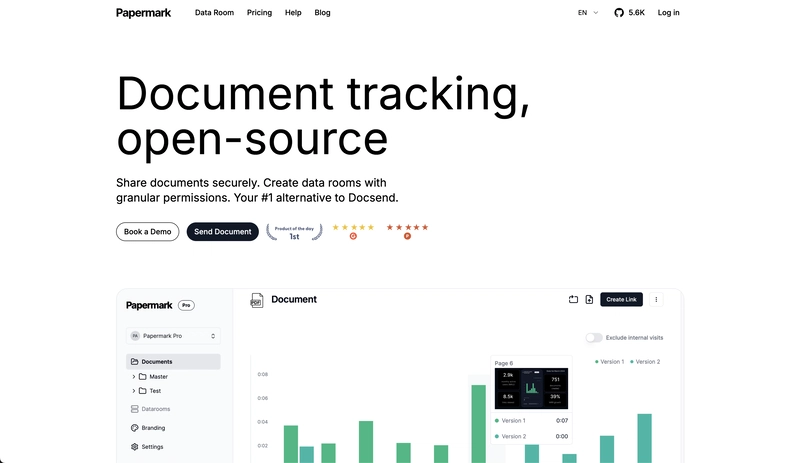Click the Page 6 preview thumbnail

click(531, 388)
